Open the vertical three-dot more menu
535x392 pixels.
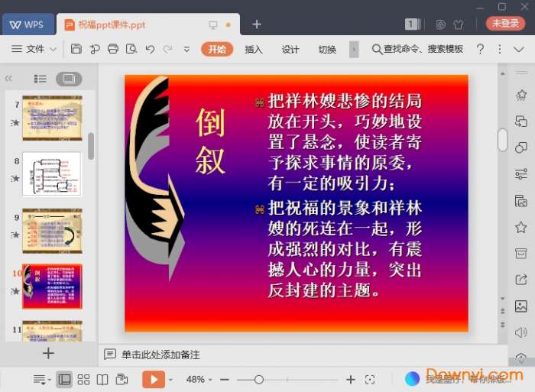[500, 50]
